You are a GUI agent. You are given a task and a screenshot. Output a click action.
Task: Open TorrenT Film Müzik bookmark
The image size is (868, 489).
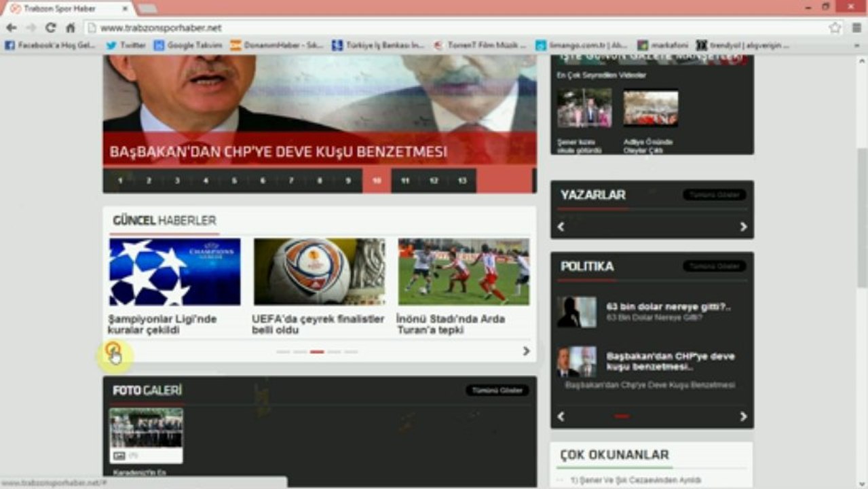pyautogui.click(x=480, y=46)
